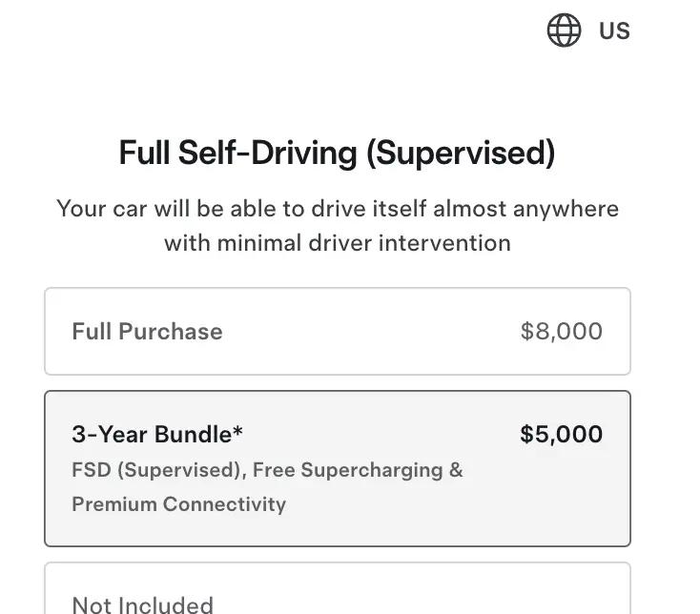Click the word "Supercharging" in bundle details

(x=372, y=470)
